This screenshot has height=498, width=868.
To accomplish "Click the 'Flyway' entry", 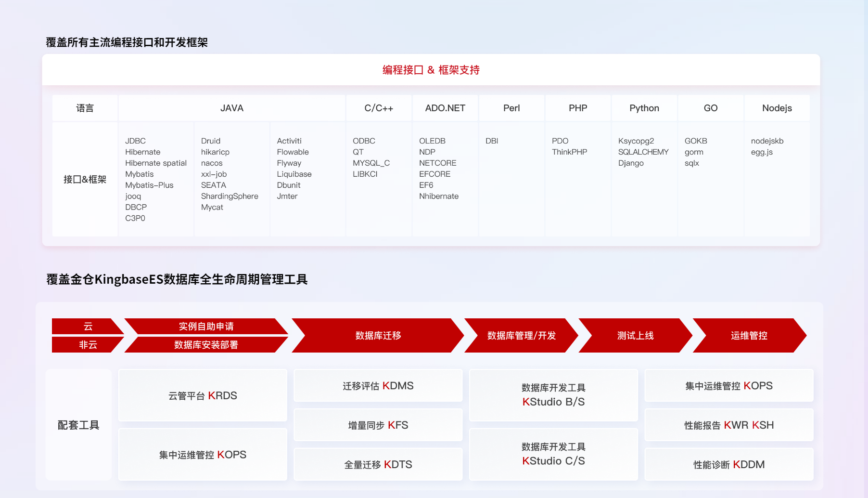I will pos(289,163).
